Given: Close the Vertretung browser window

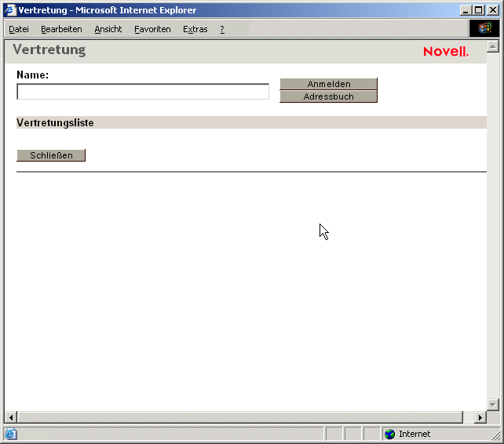Looking at the screenshot, I should click(493, 10).
